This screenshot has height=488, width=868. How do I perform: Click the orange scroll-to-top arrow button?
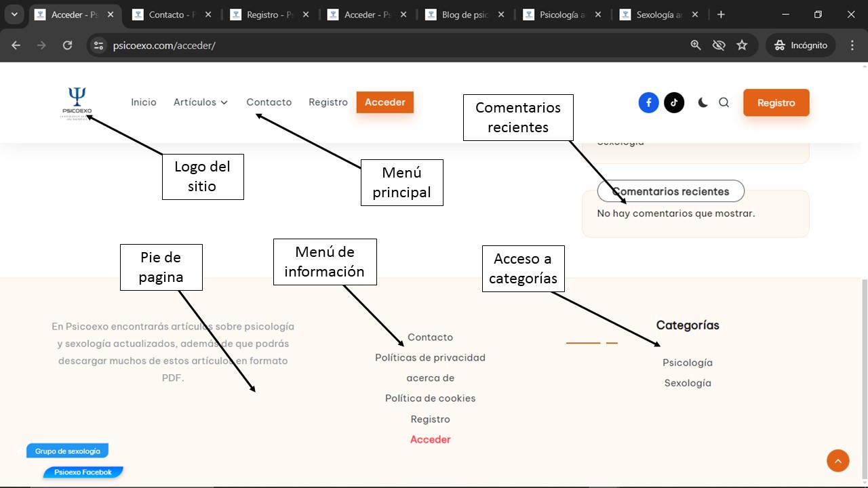point(837,461)
